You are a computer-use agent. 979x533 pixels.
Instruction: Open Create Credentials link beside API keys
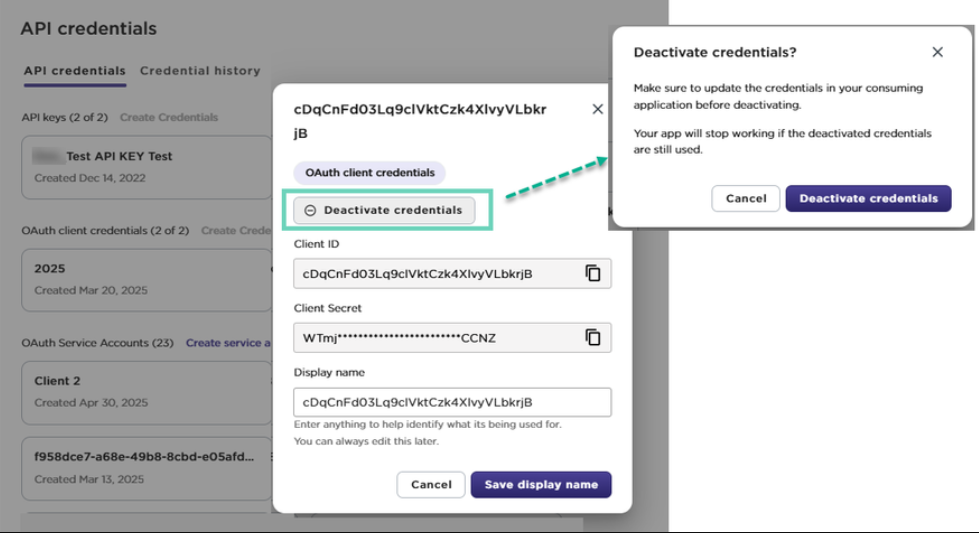[x=168, y=117]
